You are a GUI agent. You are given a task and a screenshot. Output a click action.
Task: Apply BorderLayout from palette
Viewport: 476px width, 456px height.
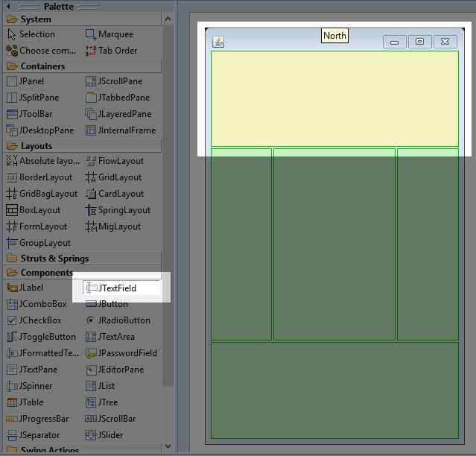click(39, 177)
